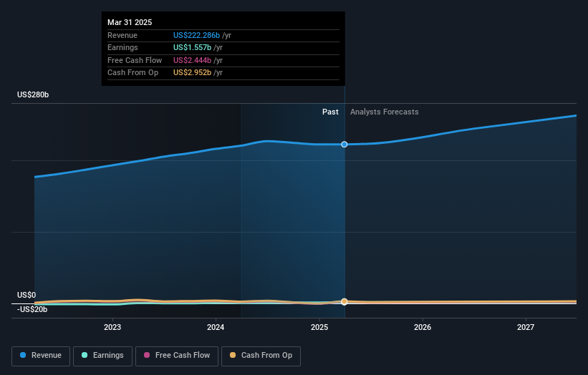Click the 2023 x-axis label
Viewport: 588px width, 375px height.
[112, 327]
